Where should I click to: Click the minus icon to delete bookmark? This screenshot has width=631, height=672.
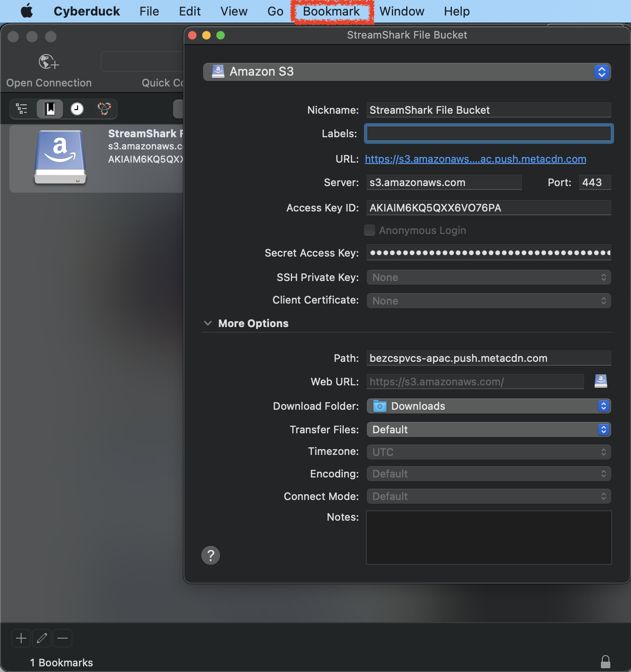pyautogui.click(x=63, y=638)
